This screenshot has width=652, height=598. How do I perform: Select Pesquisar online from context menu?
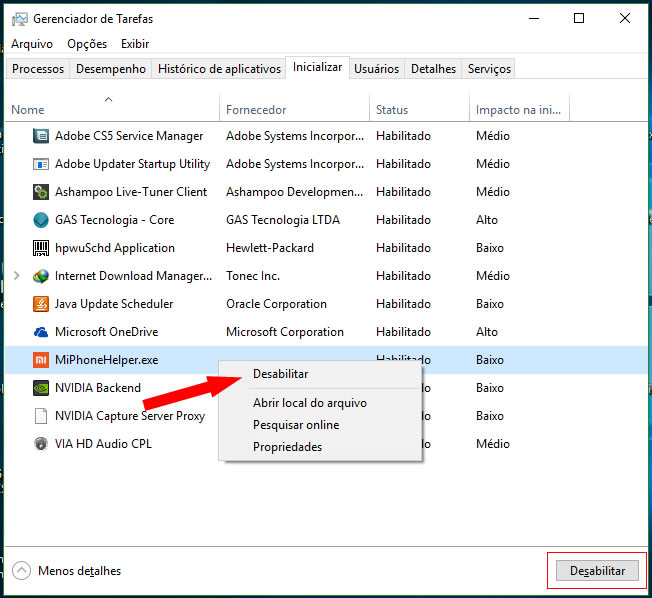point(296,425)
